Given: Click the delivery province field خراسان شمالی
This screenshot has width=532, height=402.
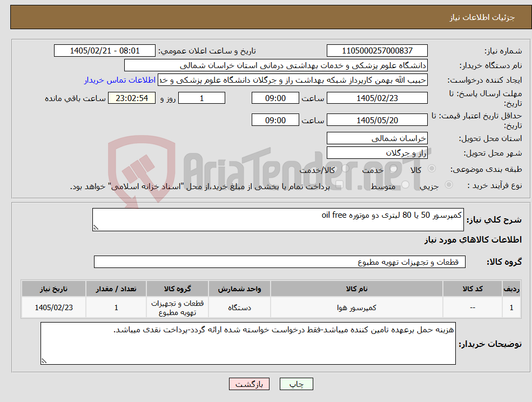Looking at the screenshot, I should (377, 138).
